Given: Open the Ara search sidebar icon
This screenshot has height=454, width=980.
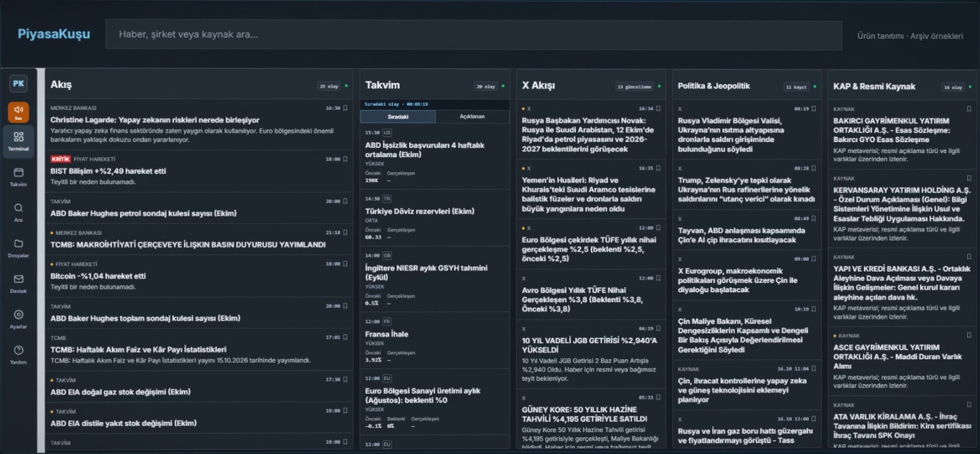Looking at the screenshot, I should pyautogui.click(x=19, y=213).
